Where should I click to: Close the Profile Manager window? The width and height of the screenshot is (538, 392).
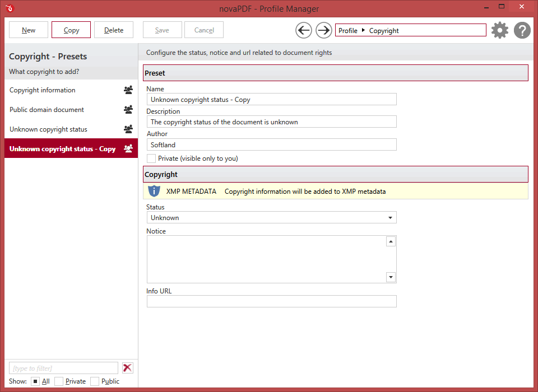pos(522,7)
